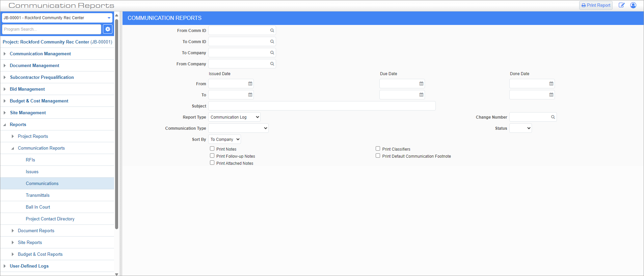This screenshot has height=276, width=644.
Task: Open the Due Date To calendar picker
Action: point(421,95)
